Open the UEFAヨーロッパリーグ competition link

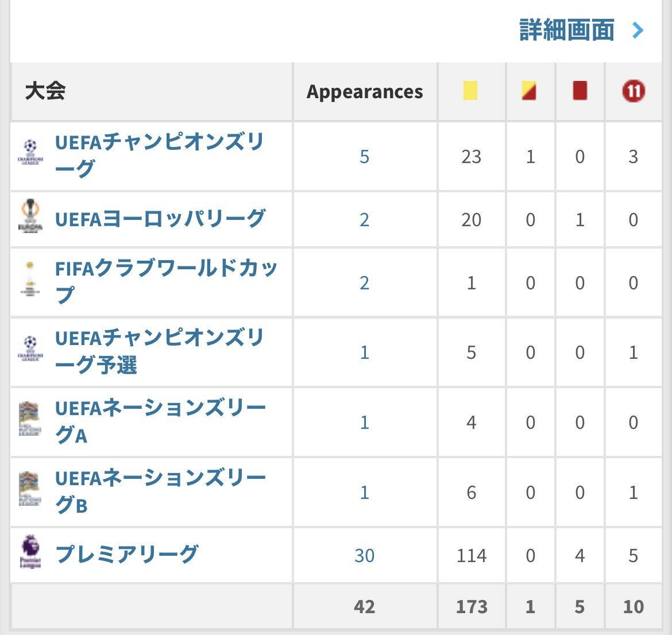tap(160, 219)
